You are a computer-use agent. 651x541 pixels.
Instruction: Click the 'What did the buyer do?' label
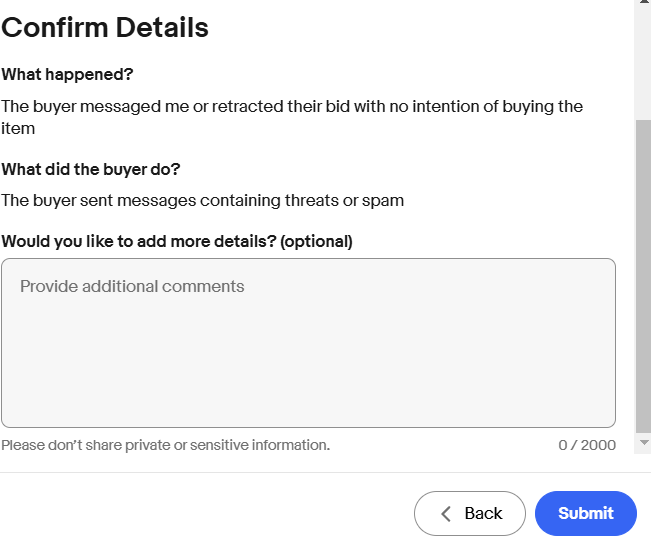coord(91,168)
